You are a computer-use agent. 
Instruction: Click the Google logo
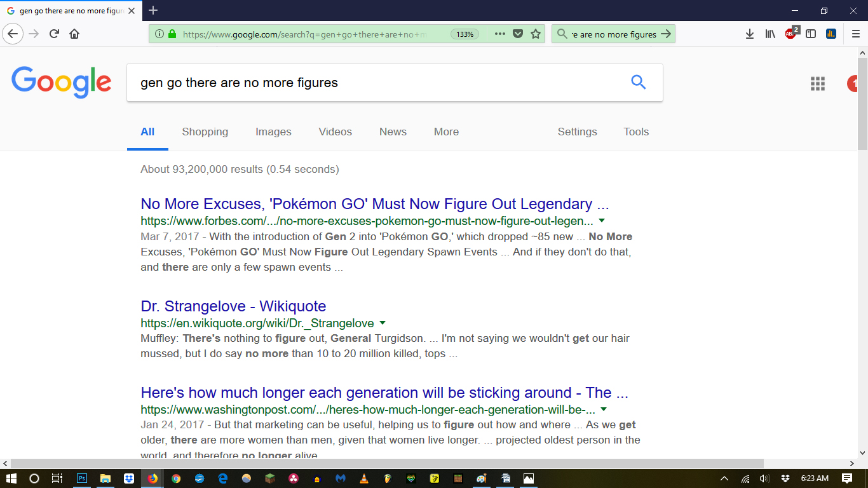(62, 83)
